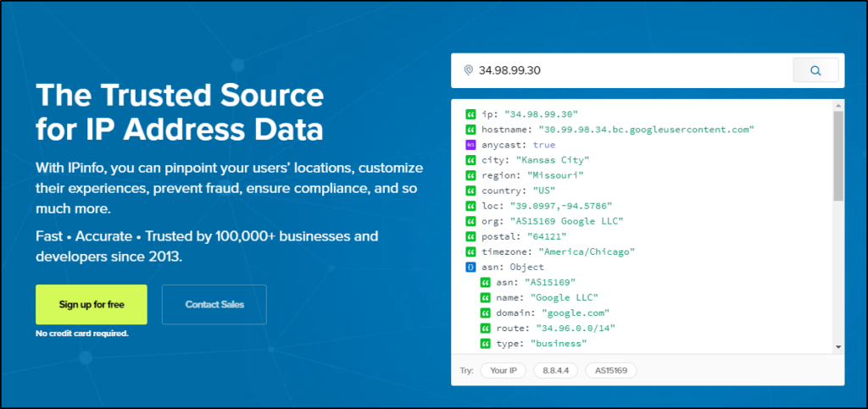Click string icon beside country field
The width and height of the screenshot is (868, 409).
[470, 191]
